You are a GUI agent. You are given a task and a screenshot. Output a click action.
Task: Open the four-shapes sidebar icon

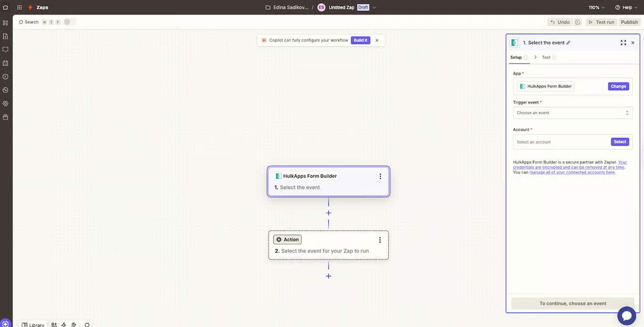pos(5,23)
